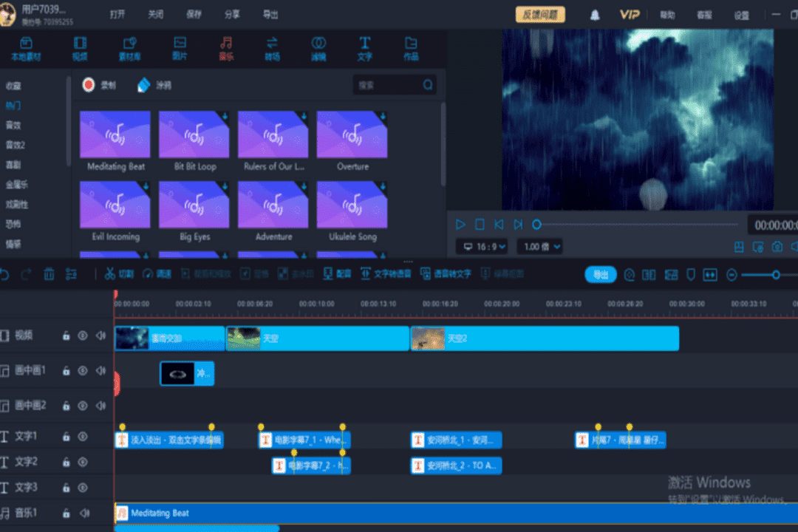Open the 滤镜 filters panel
Image resolution: width=798 pixels, height=532 pixels.
pos(318,48)
